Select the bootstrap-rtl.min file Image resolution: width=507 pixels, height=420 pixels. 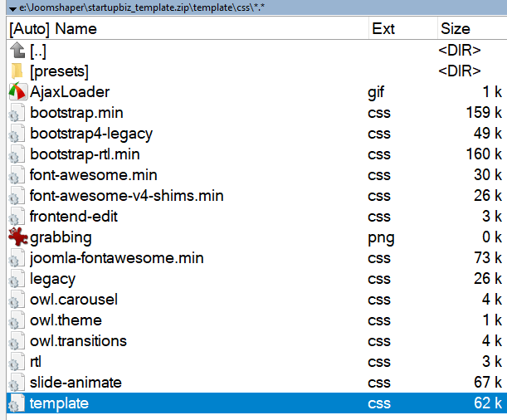tap(85, 154)
